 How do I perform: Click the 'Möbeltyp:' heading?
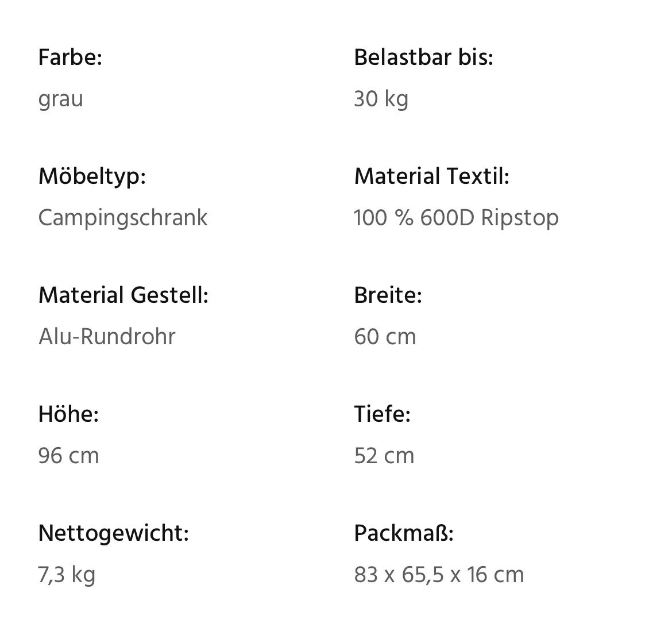click(92, 176)
